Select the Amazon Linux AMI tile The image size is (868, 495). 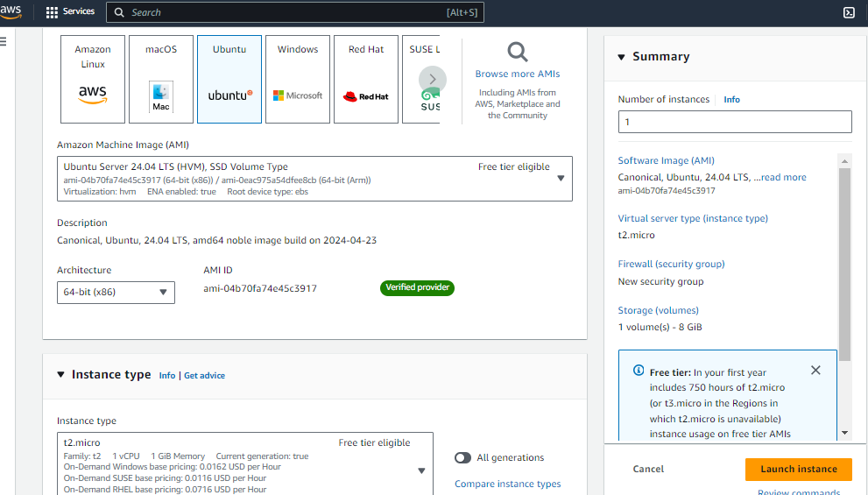click(x=93, y=79)
